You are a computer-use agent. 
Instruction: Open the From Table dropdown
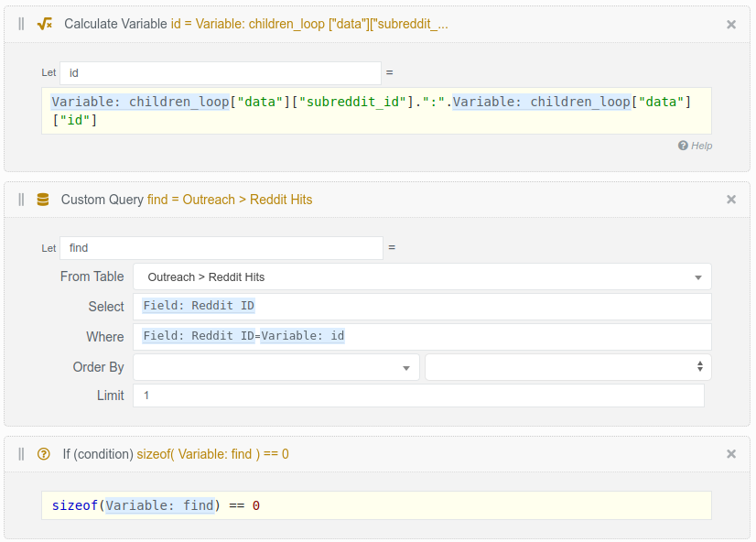pos(422,276)
